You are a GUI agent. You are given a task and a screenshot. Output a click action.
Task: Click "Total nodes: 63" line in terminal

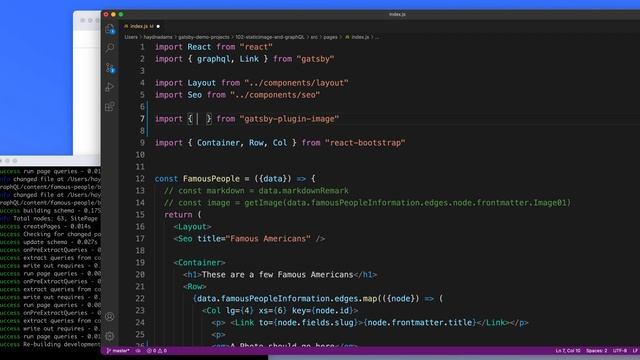pyautogui.click(x=50, y=219)
